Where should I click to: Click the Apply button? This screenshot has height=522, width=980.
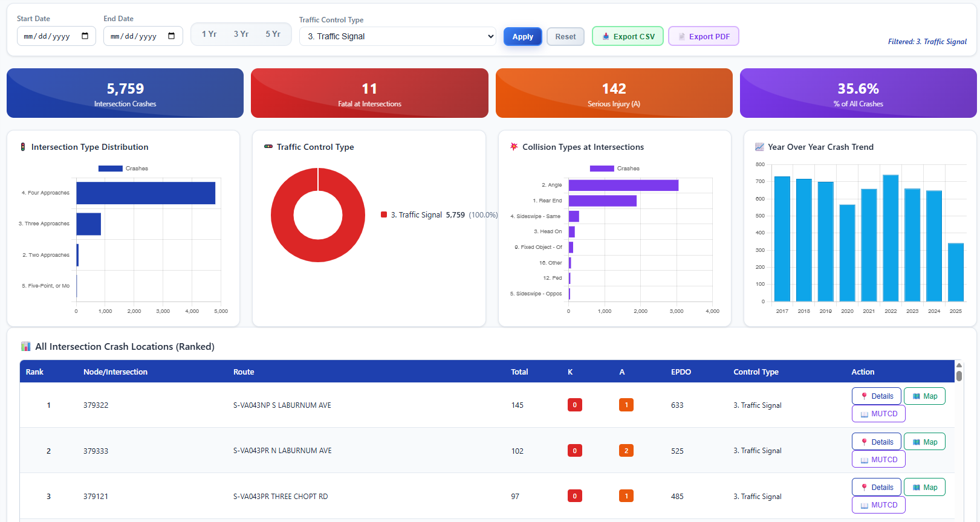pos(522,36)
